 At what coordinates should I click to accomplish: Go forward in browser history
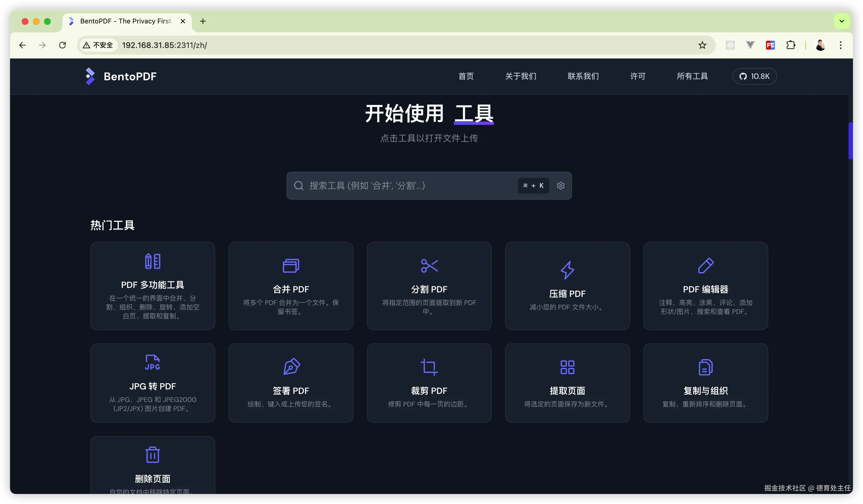[x=42, y=45]
